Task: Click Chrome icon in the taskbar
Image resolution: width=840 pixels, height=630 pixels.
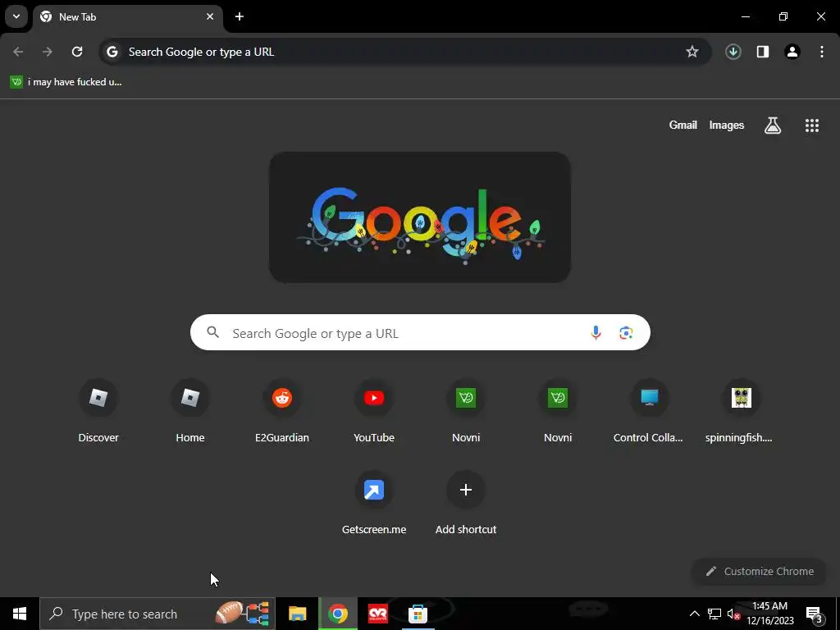Action: tap(337, 614)
